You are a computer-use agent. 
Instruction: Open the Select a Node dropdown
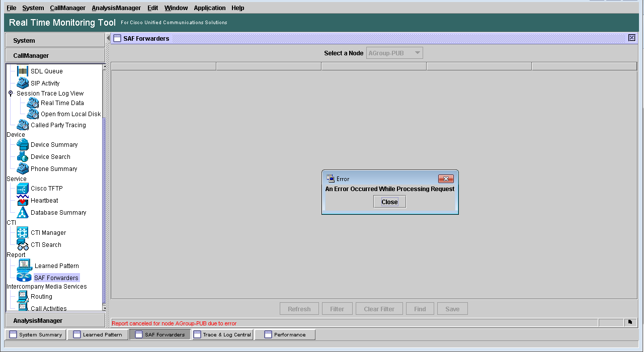(395, 53)
